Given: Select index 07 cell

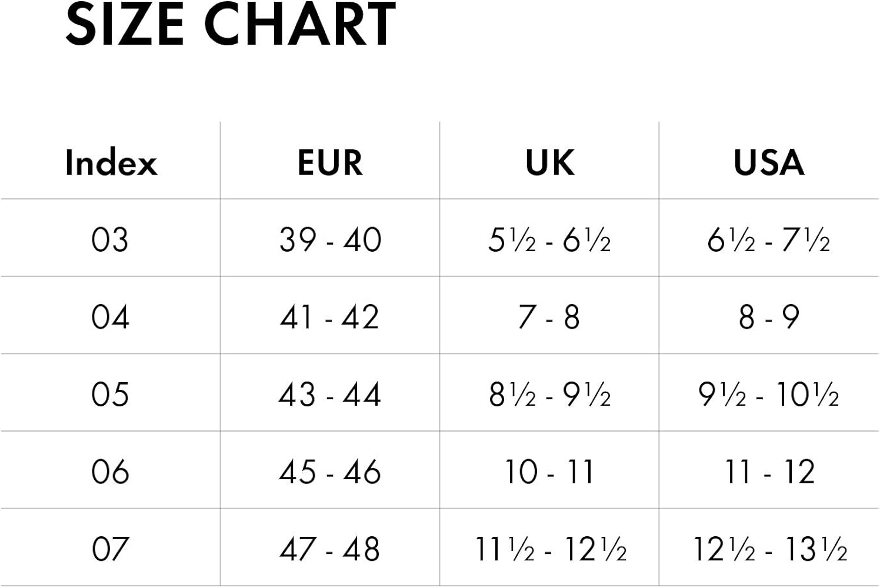Looking at the screenshot, I should (110, 549).
